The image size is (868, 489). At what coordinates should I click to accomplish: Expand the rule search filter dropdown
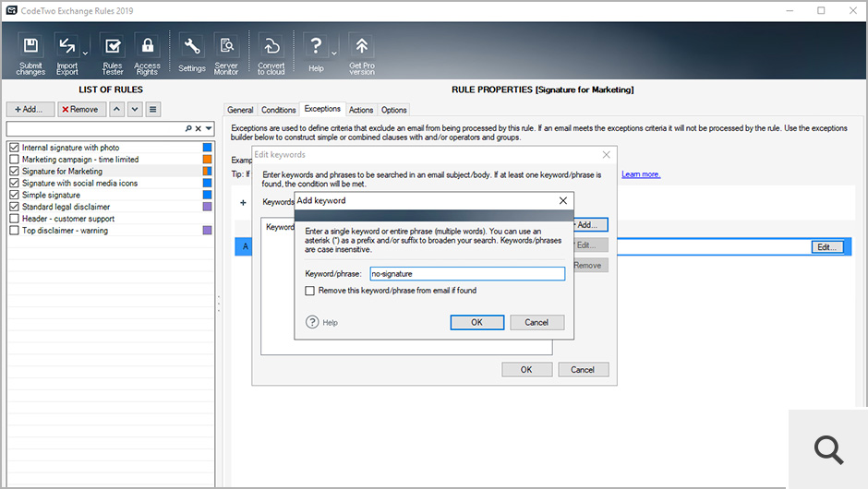pos(209,128)
